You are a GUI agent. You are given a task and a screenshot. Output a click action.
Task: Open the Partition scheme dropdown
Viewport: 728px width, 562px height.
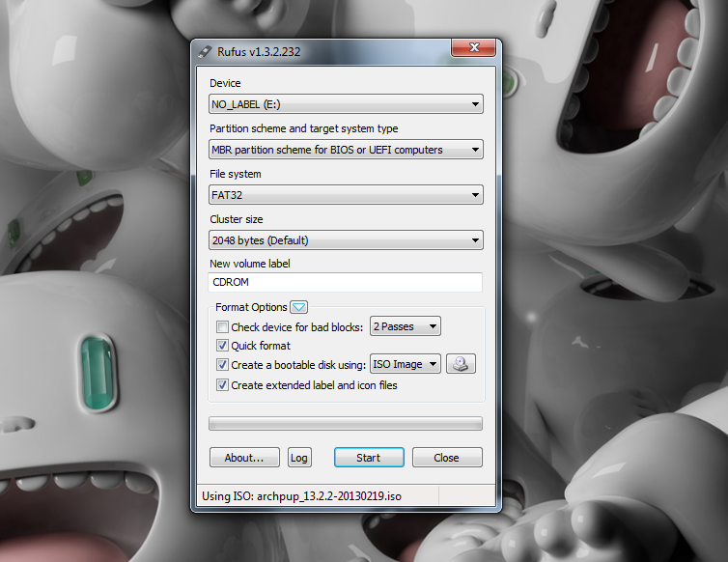(346, 150)
